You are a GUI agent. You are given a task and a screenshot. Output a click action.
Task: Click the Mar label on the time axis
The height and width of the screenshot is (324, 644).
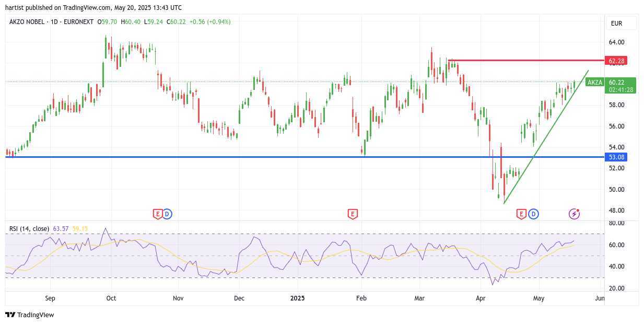coord(420,298)
